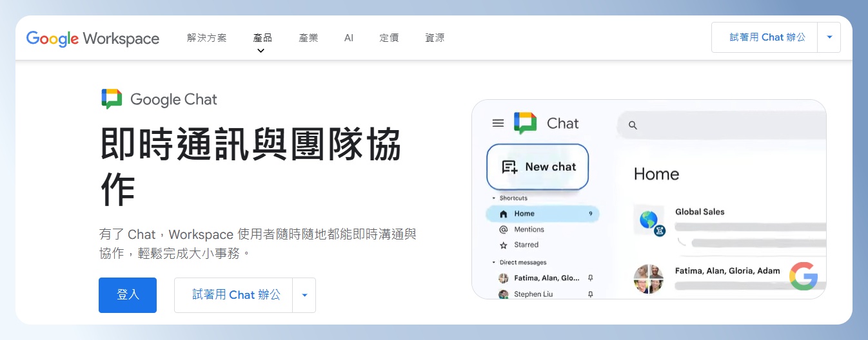The width and height of the screenshot is (868, 340).
Task: Click the search magnifier icon in preview
Action: point(633,126)
